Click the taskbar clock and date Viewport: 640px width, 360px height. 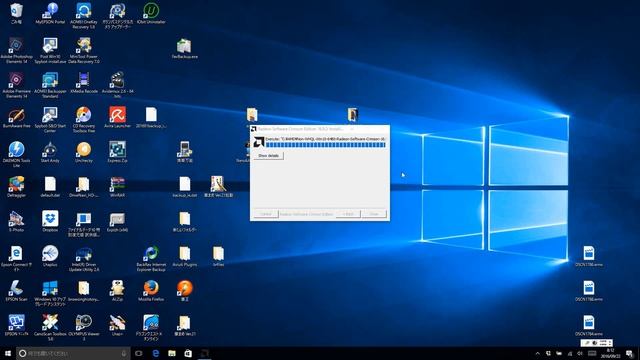610,353
